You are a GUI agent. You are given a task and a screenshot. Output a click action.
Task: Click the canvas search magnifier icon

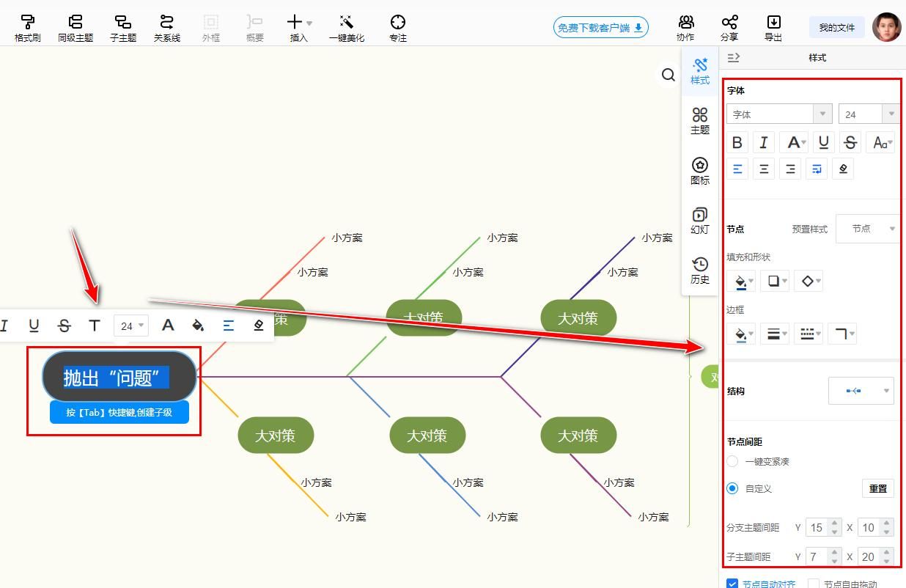click(x=668, y=75)
